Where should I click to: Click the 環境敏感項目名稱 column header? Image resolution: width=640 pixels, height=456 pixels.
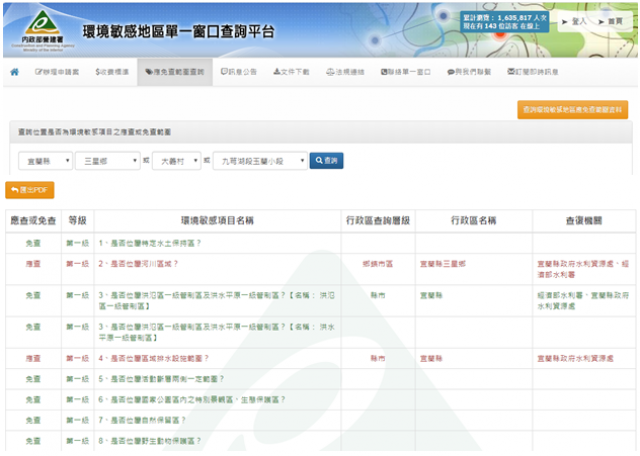point(217,220)
